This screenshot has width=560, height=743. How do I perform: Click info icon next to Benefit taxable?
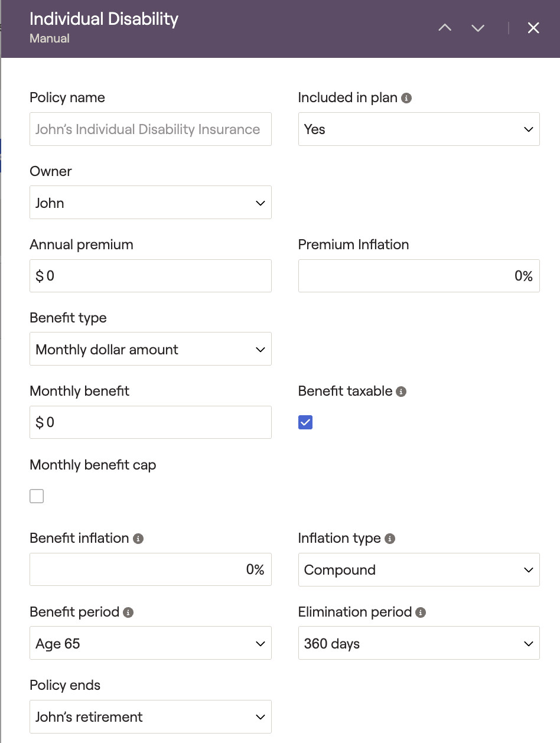pyautogui.click(x=401, y=392)
